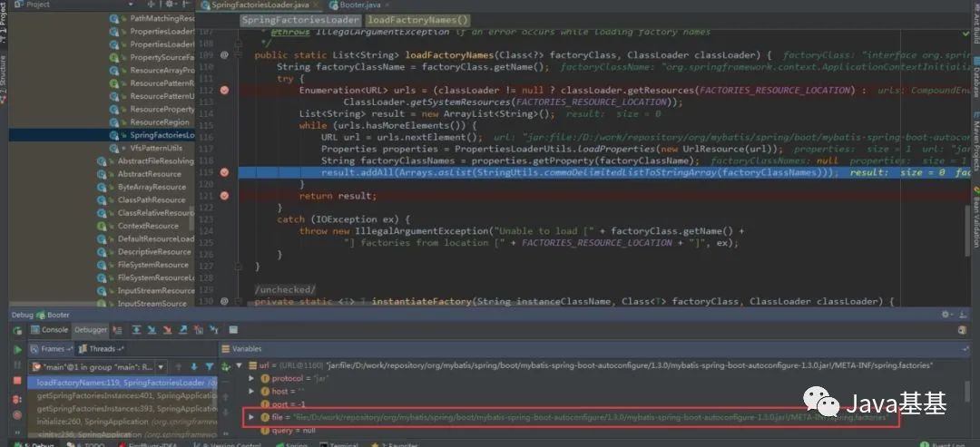Expand the host variable node
This screenshot has height=447, width=980.
(x=251, y=392)
